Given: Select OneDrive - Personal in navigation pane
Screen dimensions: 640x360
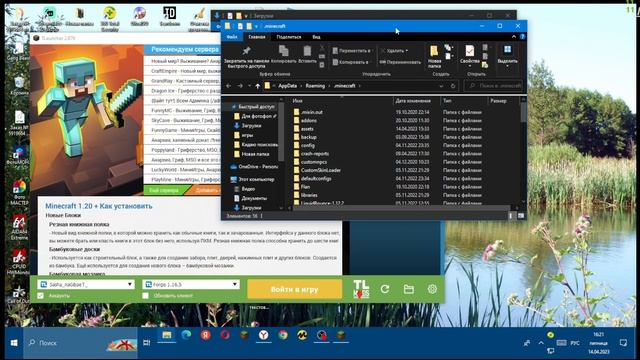Looking at the screenshot, I should 254,167.
